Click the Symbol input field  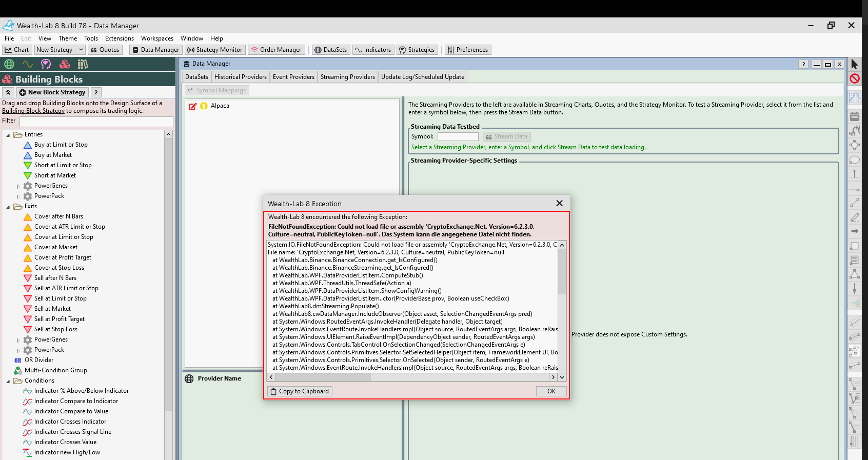point(458,137)
